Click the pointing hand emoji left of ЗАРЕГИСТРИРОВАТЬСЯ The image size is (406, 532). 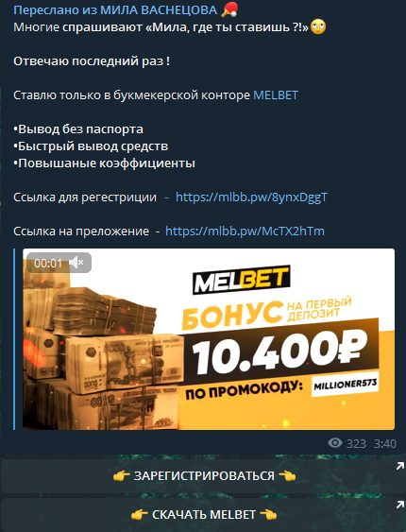click(x=121, y=476)
